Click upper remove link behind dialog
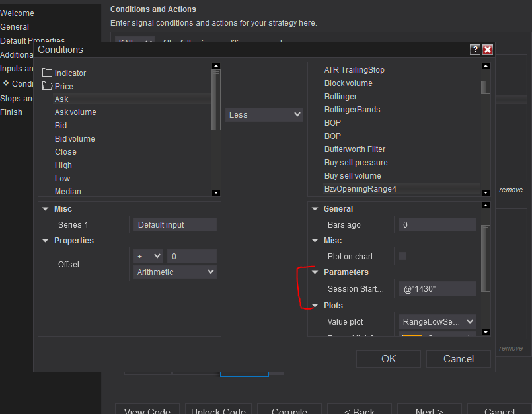Image resolution: width=532 pixels, height=414 pixels. coord(511,190)
